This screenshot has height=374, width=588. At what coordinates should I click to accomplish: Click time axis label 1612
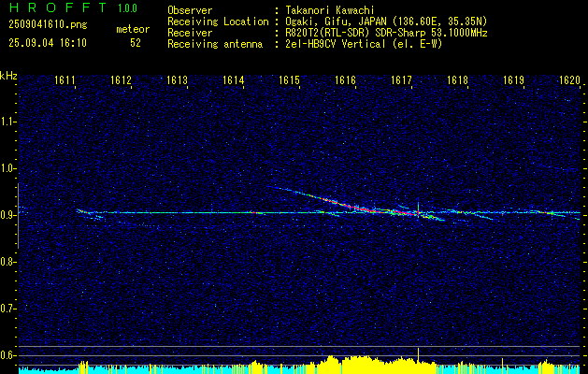pyautogui.click(x=121, y=79)
